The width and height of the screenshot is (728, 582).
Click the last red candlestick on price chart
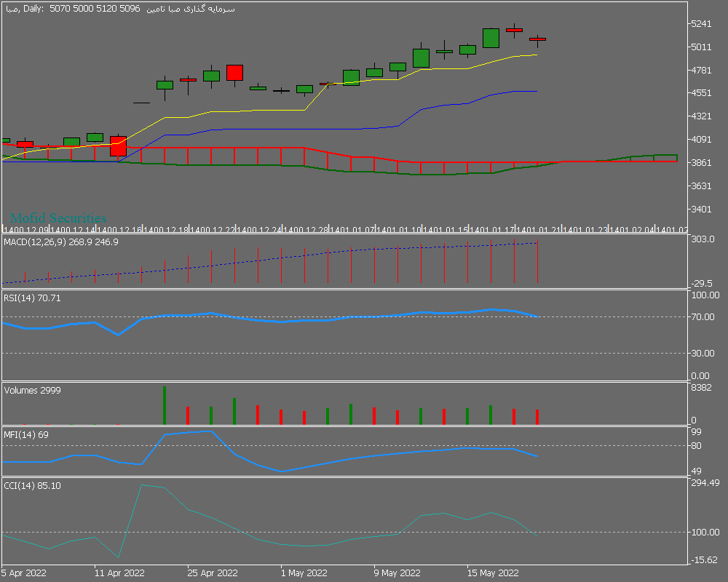tap(538, 40)
